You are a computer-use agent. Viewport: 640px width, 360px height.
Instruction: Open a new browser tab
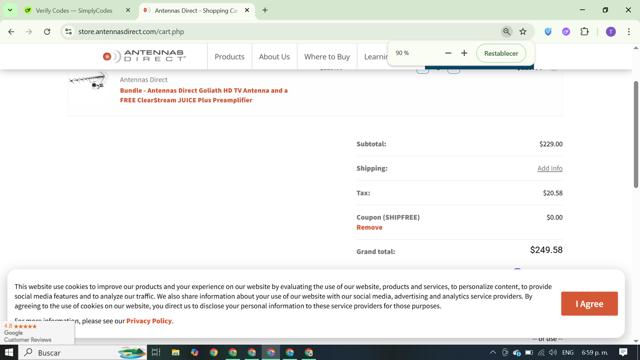[x=265, y=10]
